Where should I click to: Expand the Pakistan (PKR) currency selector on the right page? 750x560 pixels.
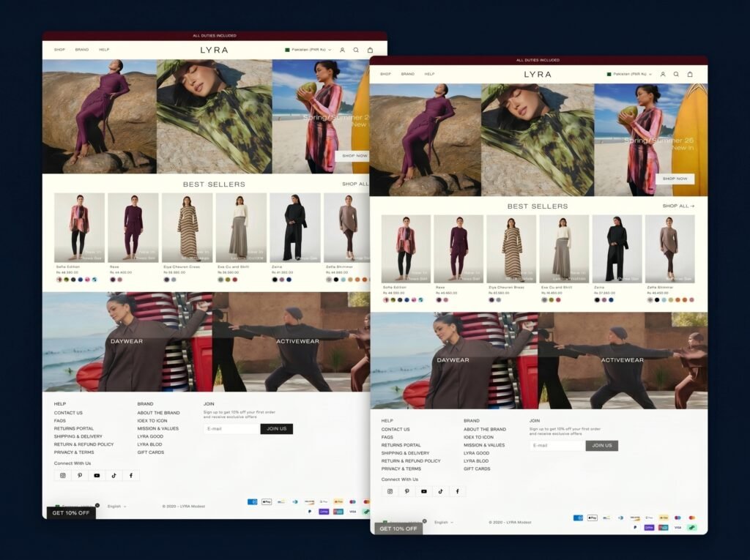(x=629, y=74)
